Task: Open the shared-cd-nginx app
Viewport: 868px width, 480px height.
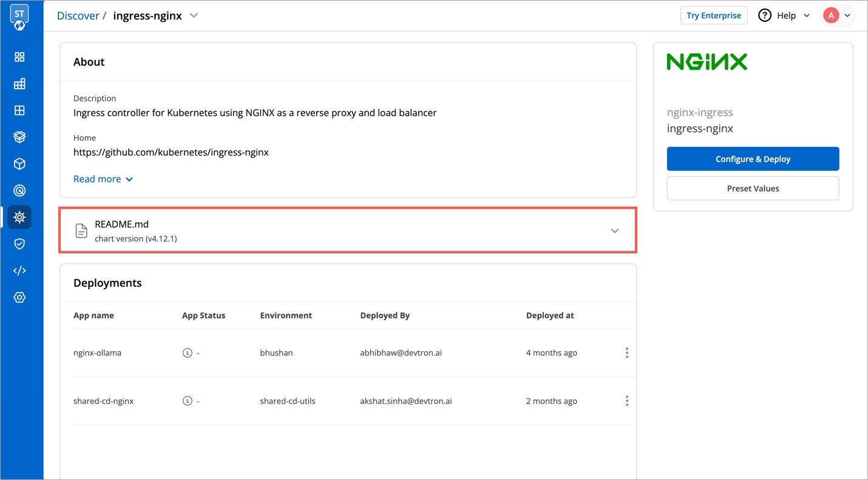Action: pyautogui.click(x=103, y=401)
